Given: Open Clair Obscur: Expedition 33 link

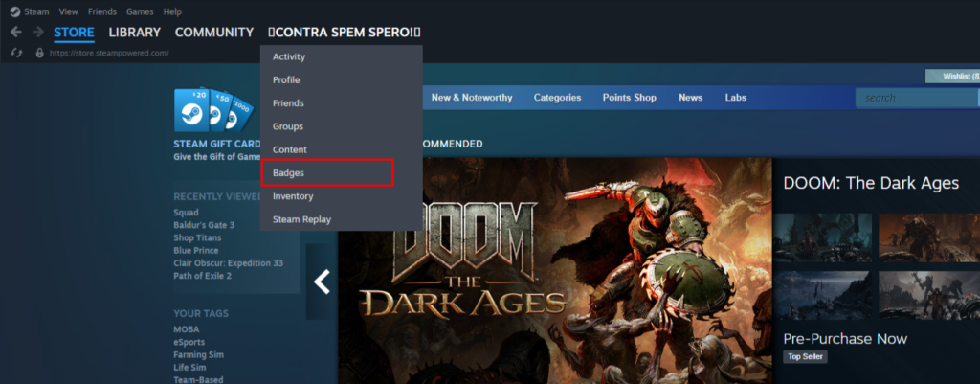Looking at the screenshot, I should tap(228, 263).
